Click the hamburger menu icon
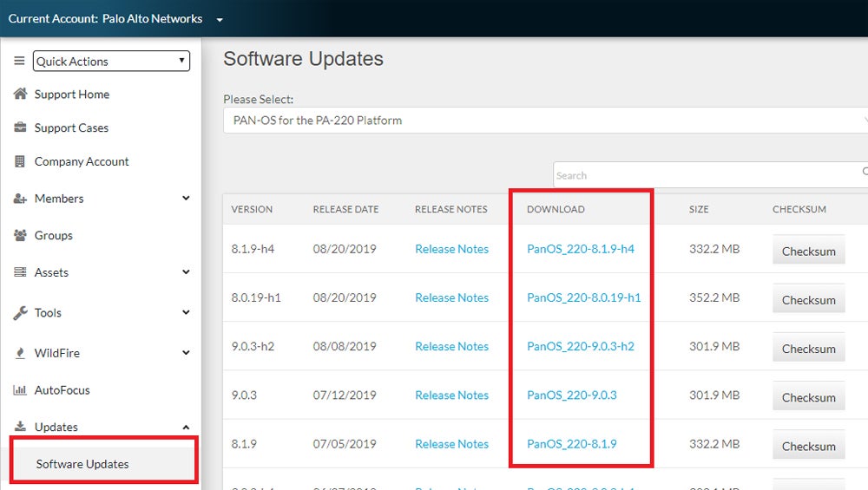 [19, 61]
